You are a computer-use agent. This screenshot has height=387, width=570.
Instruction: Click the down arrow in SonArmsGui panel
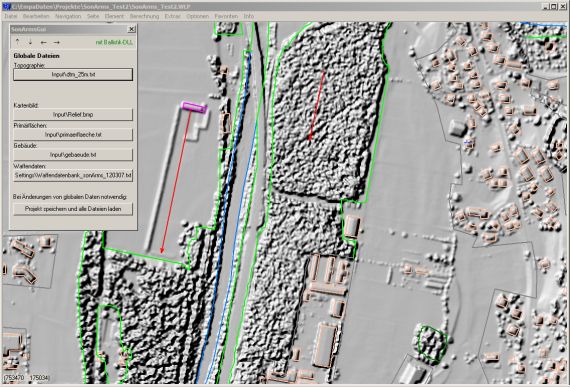(x=30, y=42)
